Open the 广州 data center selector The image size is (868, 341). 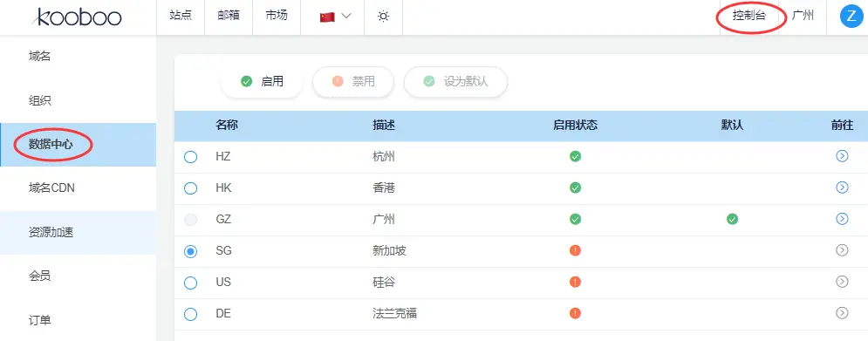(803, 16)
